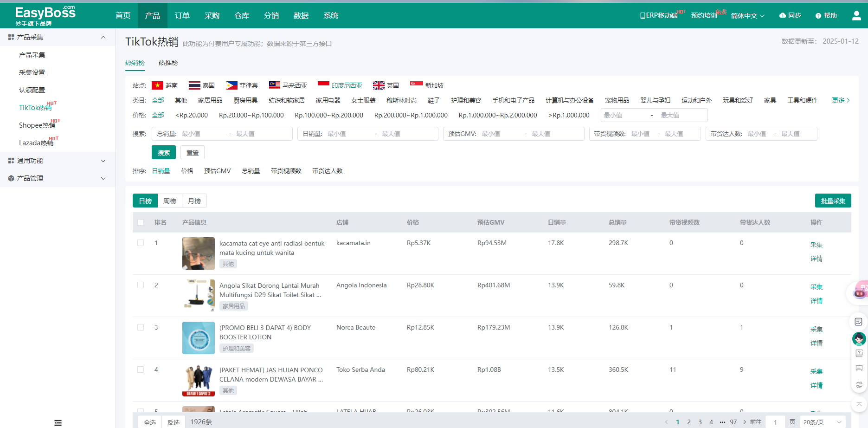The height and width of the screenshot is (428, 868).
Task: Open Lazada热销 in sidebar
Action: [36, 143]
